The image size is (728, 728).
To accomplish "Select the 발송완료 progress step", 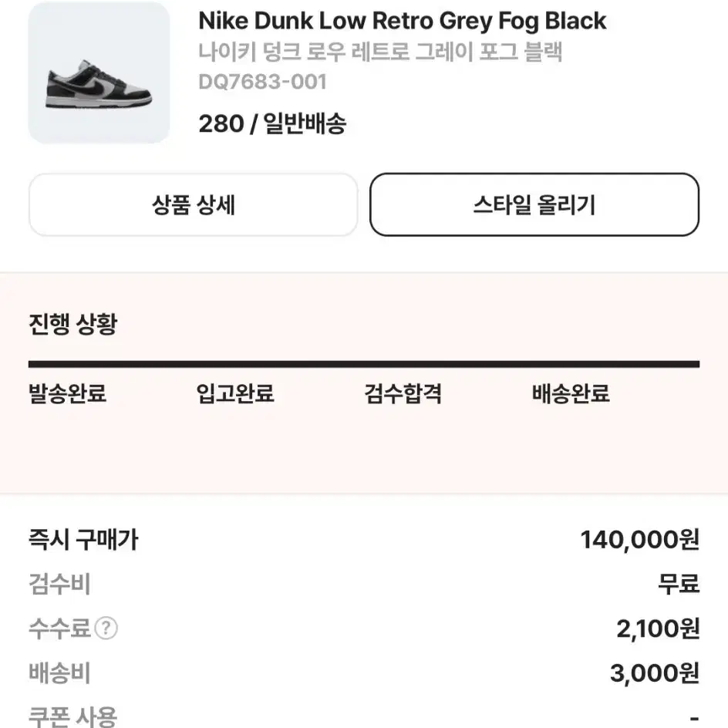I will 67,393.
